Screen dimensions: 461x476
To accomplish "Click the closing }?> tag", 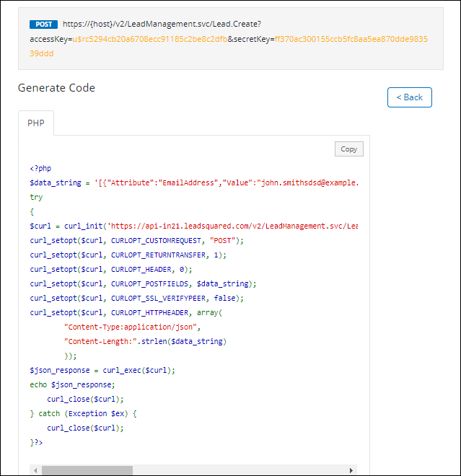I will [36, 442].
